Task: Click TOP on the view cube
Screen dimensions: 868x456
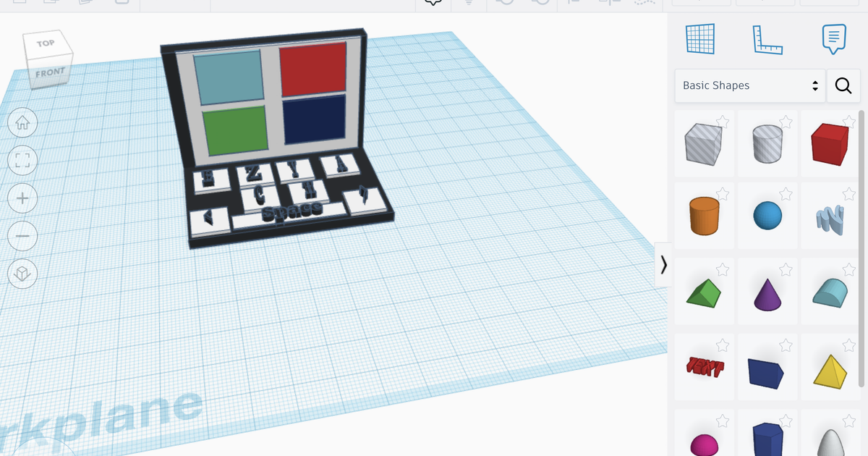Action: (x=47, y=43)
